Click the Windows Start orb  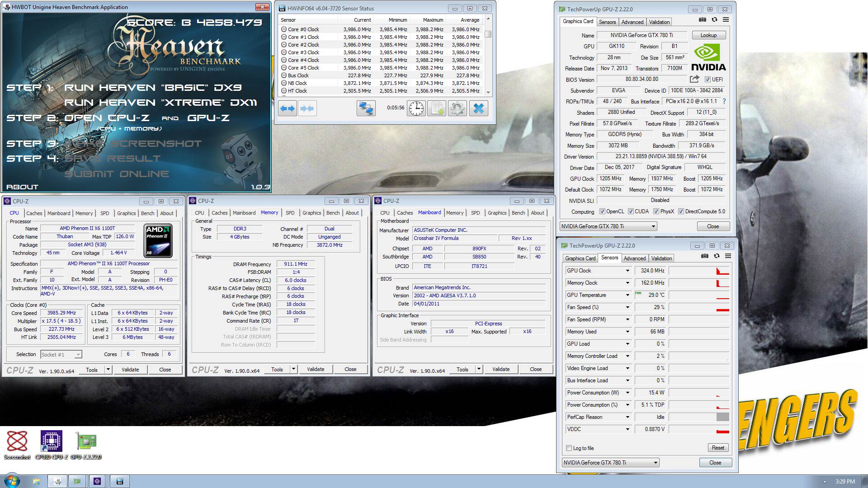click(12, 481)
